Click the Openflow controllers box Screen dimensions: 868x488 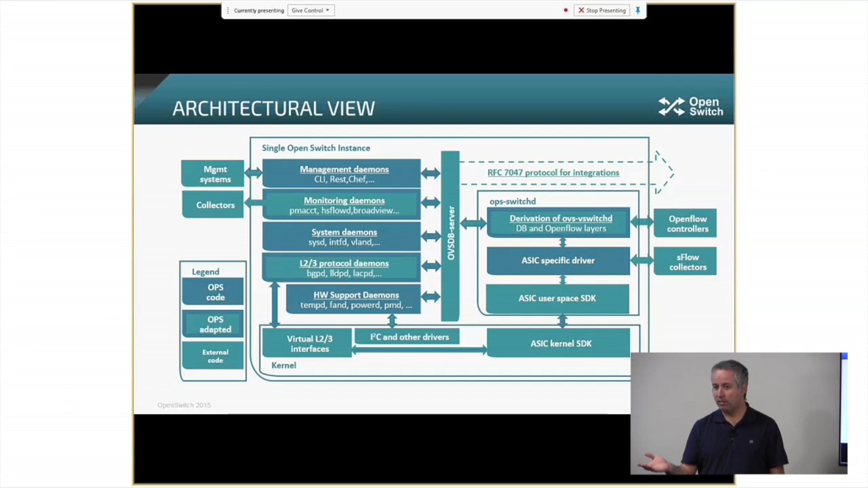[685, 223]
